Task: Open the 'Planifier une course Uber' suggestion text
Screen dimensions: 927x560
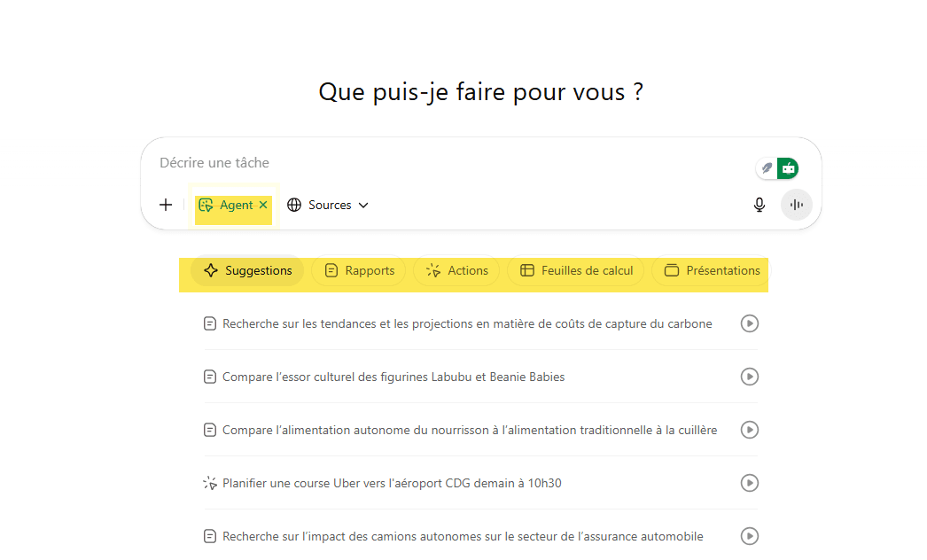Action: 392,483
